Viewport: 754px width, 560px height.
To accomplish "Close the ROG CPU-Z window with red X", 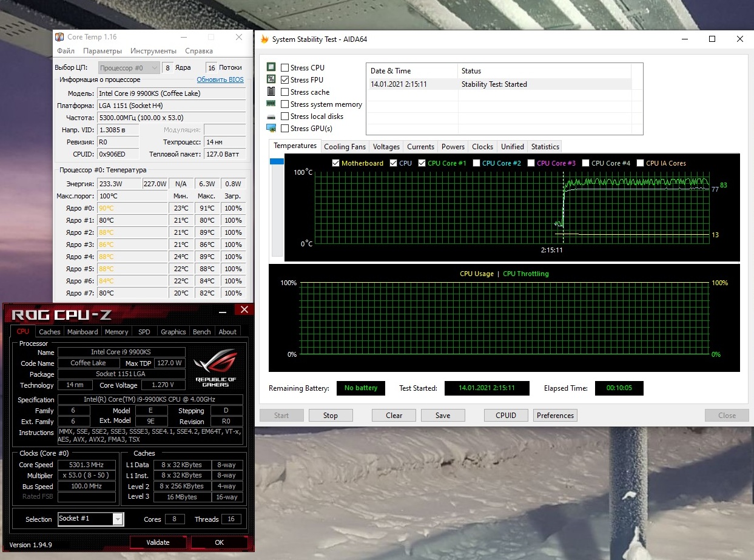I will coord(244,310).
